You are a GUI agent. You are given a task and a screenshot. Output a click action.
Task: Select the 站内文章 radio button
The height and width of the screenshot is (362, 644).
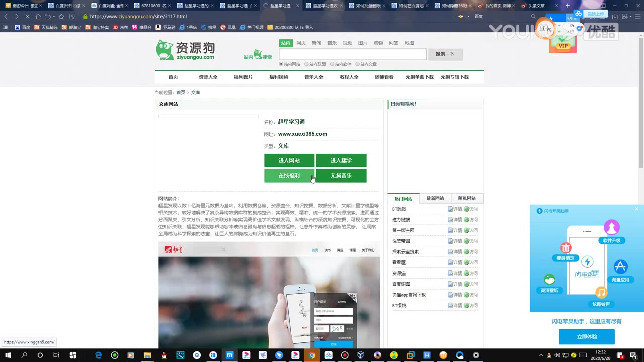click(358, 64)
